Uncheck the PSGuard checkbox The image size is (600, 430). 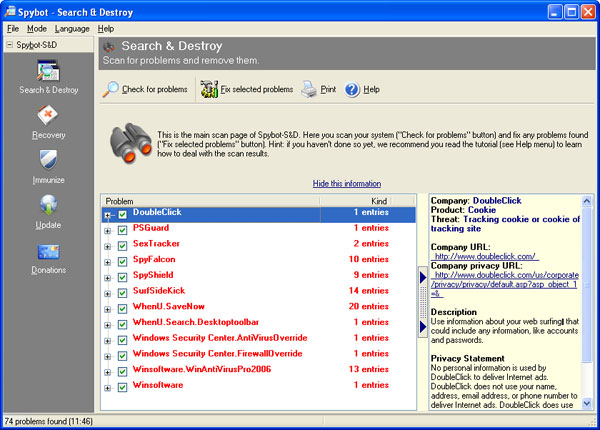click(122, 230)
